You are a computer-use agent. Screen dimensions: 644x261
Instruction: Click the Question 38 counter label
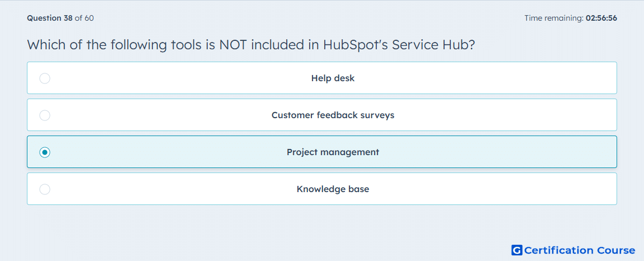(50, 18)
